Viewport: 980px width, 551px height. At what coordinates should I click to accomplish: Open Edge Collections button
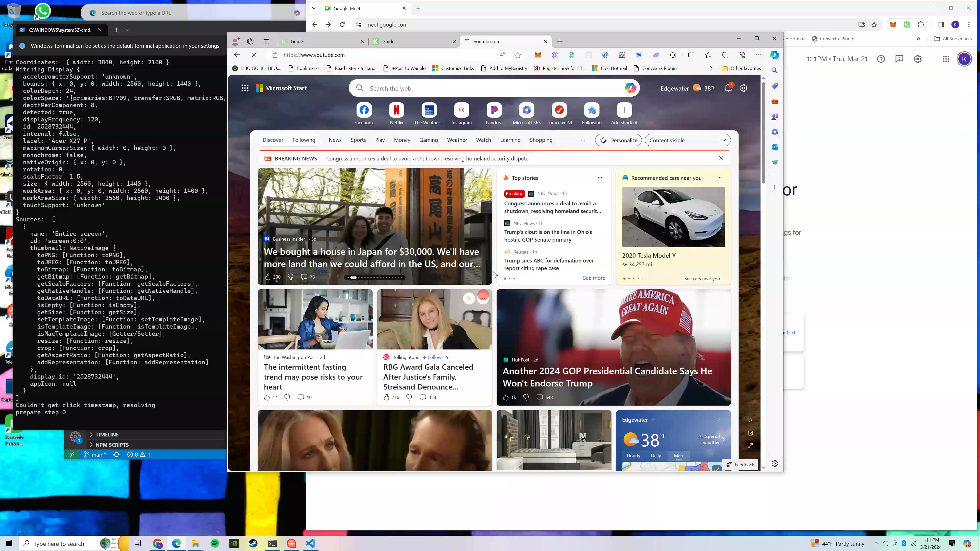coord(725,55)
